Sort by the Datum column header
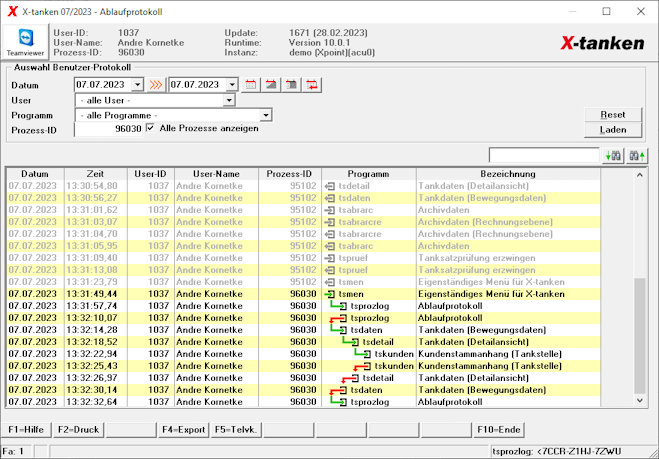 pyautogui.click(x=35, y=174)
